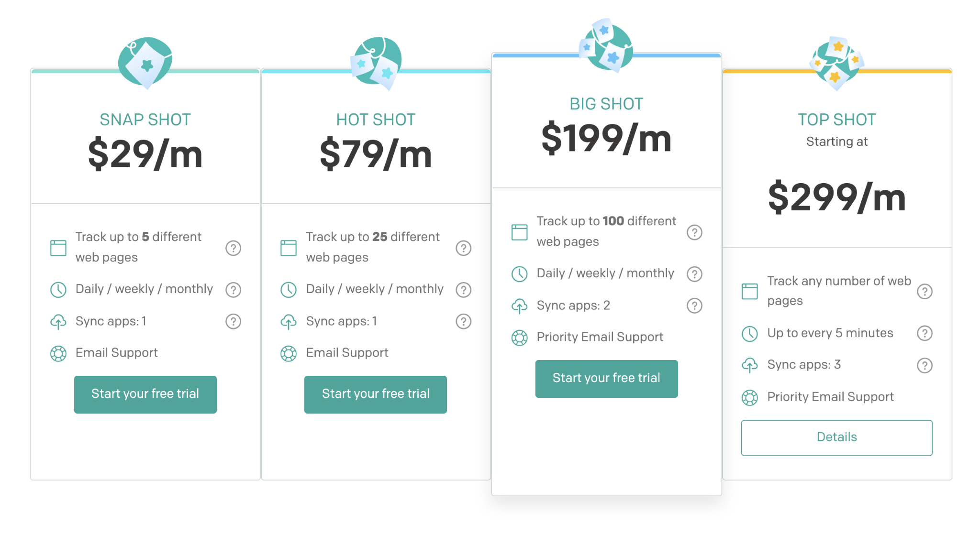Click the lifebuoy icon beside Priority Email Support in Big Shot
Screen dimensions: 980x535
(519, 338)
